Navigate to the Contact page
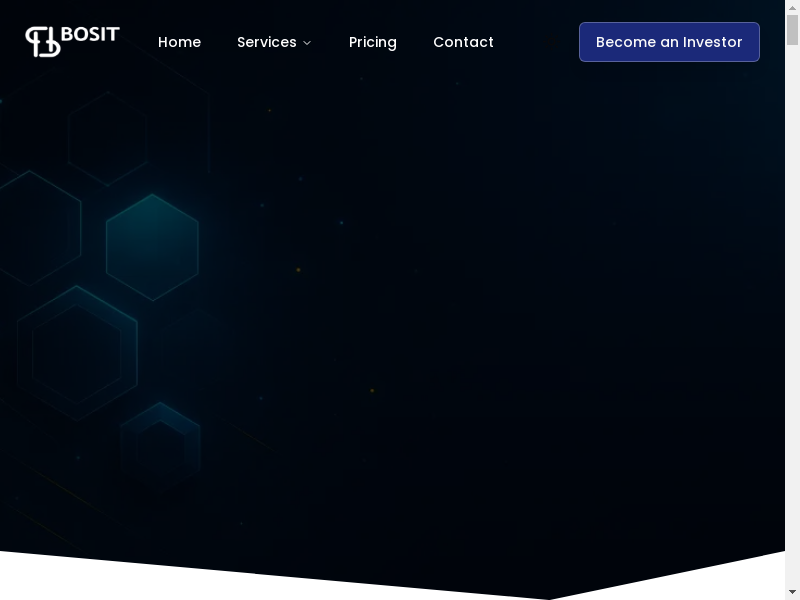The width and height of the screenshot is (800, 600). 463,42
